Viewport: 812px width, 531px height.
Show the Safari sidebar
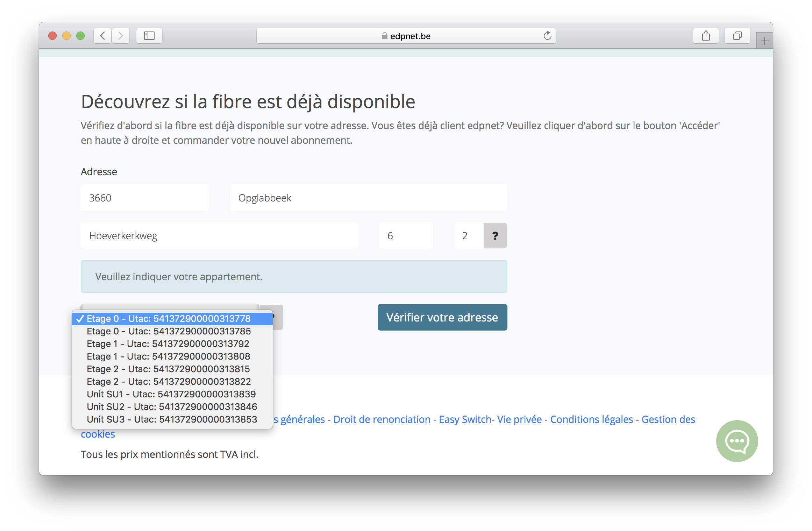coord(149,36)
